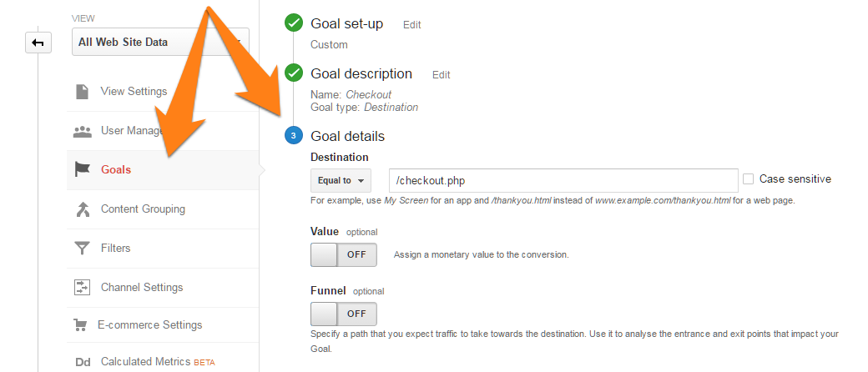Image resolution: width=868 pixels, height=372 pixels.
Task: Open the All Web Site Data view dropdown
Action: click(160, 42)
